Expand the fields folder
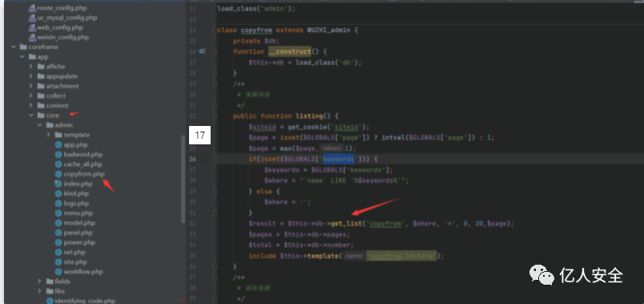This screenshot has height=304, width=644. tap(40, 282)
